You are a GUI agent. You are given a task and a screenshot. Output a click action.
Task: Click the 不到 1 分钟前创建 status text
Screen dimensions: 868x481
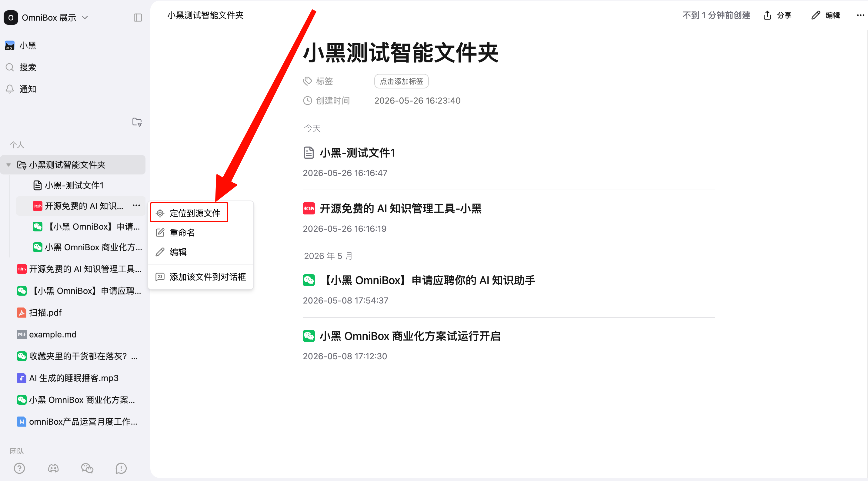pyautogui.click(x=716, y=15)
